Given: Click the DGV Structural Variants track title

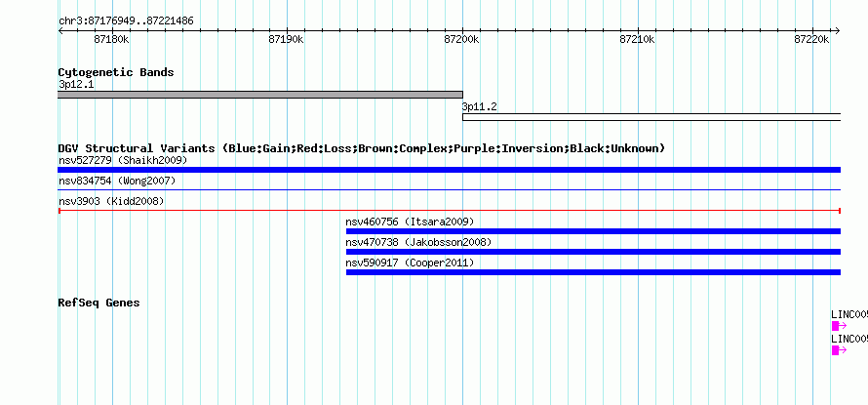Looking at the screenshot, I should click(361, 148).
